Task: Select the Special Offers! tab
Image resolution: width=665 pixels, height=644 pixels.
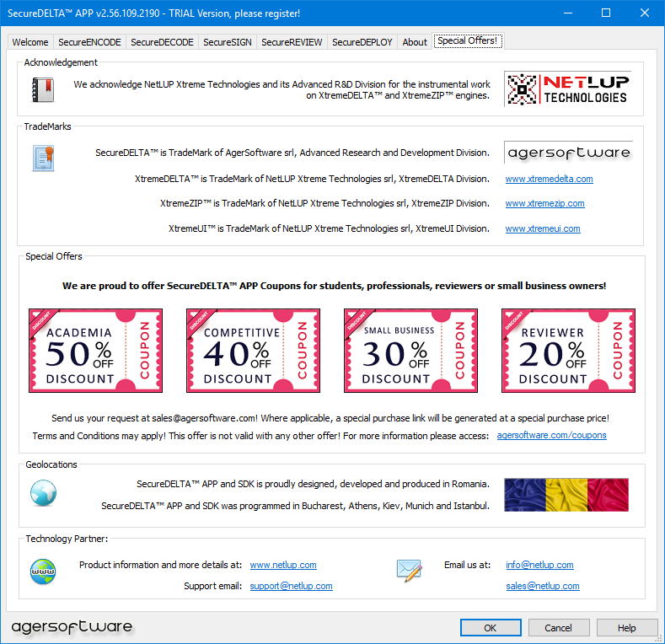Action: (x=468, y=40)
